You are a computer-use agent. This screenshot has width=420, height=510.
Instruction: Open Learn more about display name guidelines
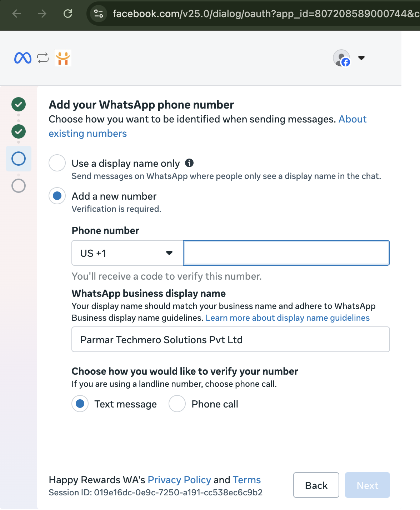287,318
